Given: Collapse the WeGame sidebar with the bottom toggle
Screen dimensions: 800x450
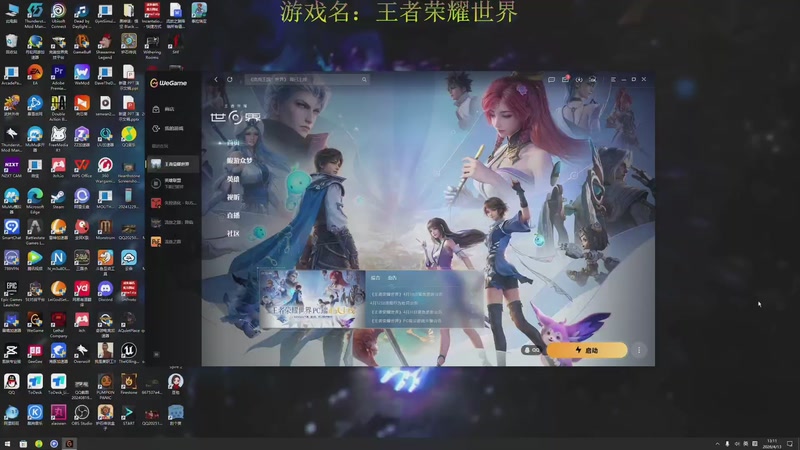Looking at the screenshot, I should coord(157,354).
